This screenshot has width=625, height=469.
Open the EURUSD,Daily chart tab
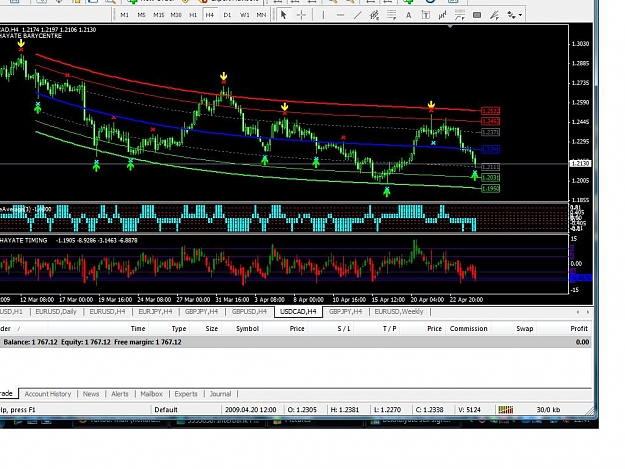point(56,312)
